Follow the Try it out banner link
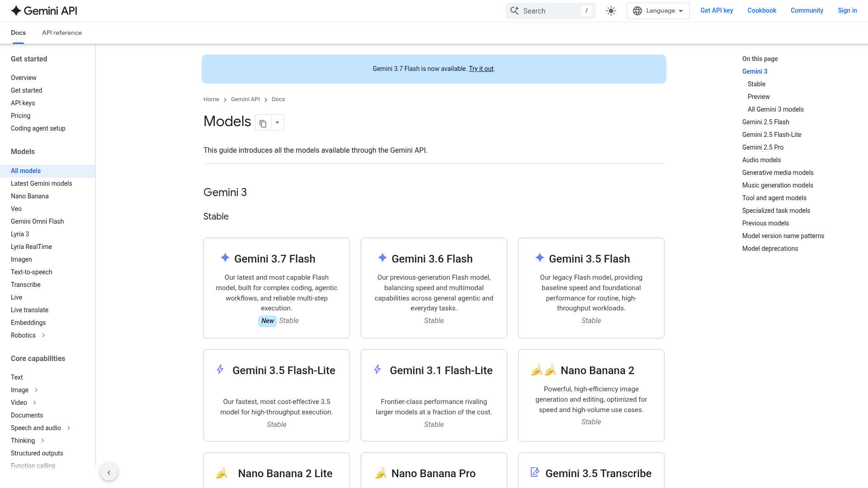Image resolution: width=868 pixels, height=488 pixels. click(x=481, y=69)
